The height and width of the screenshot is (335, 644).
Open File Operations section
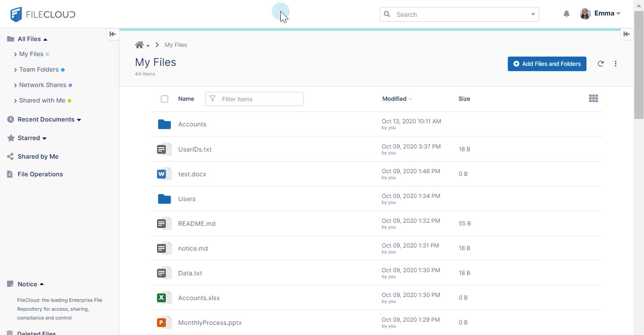tap(40, 174)
